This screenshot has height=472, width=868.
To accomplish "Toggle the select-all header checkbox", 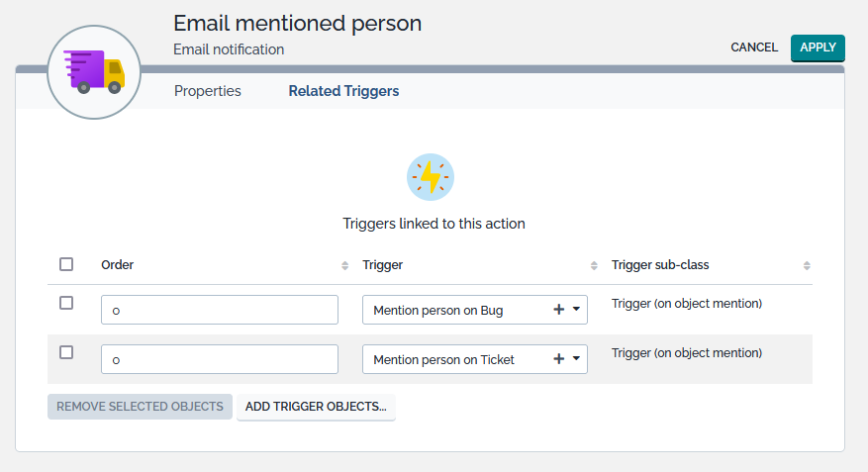I will point(66,264).
